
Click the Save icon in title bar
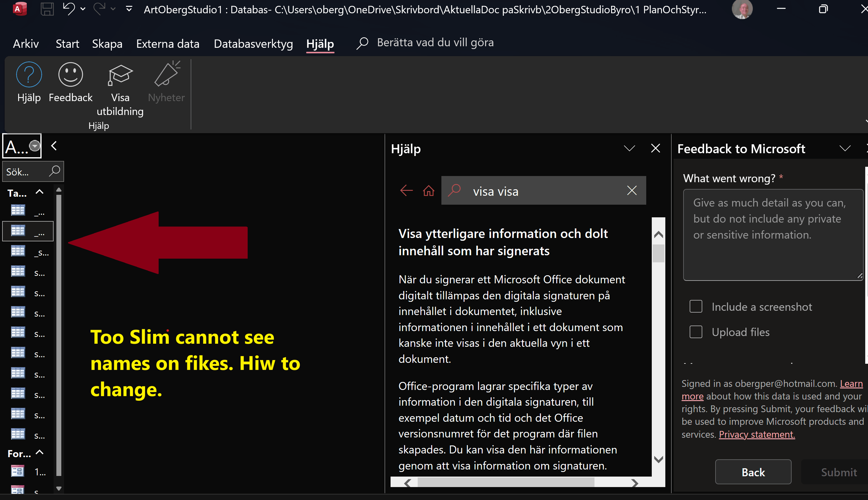pyautogui.click(x=47, y=9)
